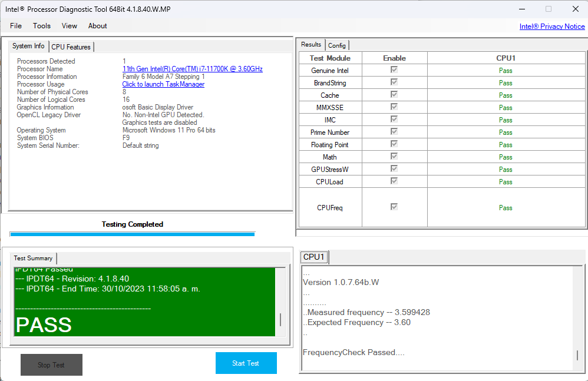588x381 pixels.
Task: Open the View menu
Action: (x=70, y=26)
